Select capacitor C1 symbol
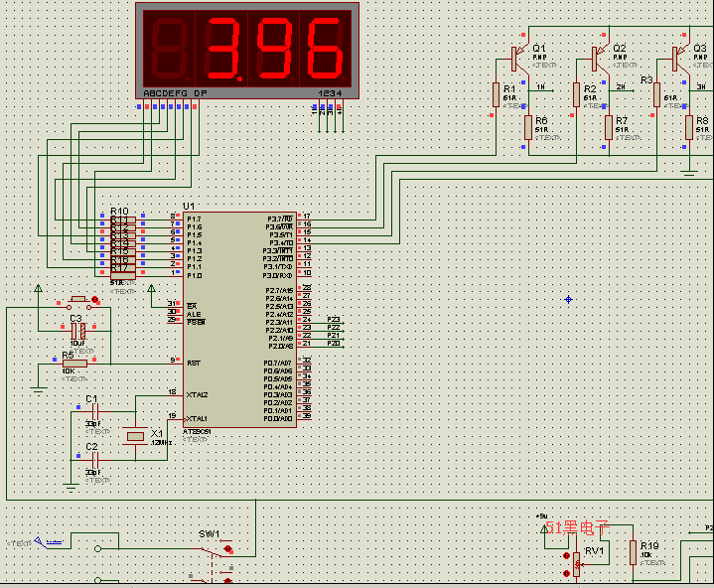714x588 pixels. (x=95, y=412)
